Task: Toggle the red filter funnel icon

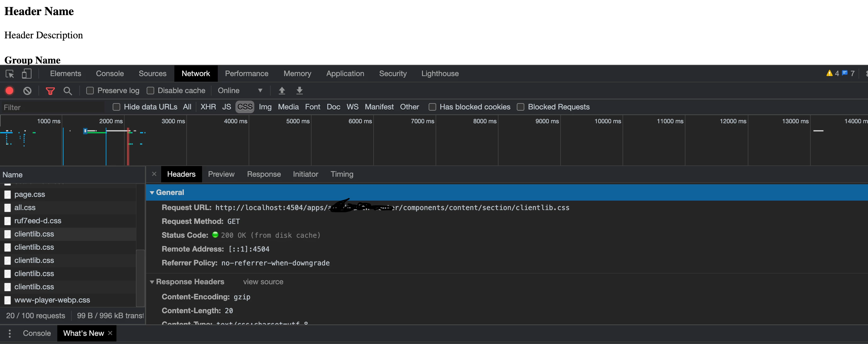Action: [x=50, y=91]
